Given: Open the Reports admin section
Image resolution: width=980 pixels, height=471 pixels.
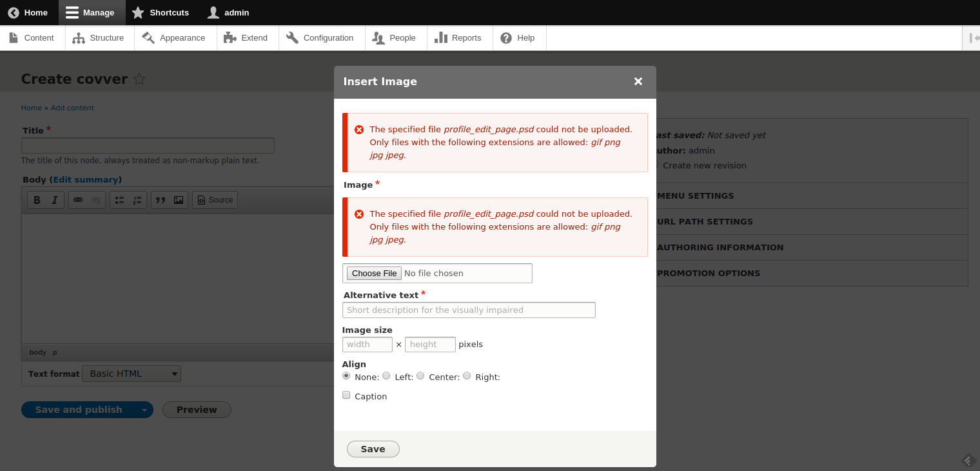Looking at the screenshot, I should click(x=460, y=38).
